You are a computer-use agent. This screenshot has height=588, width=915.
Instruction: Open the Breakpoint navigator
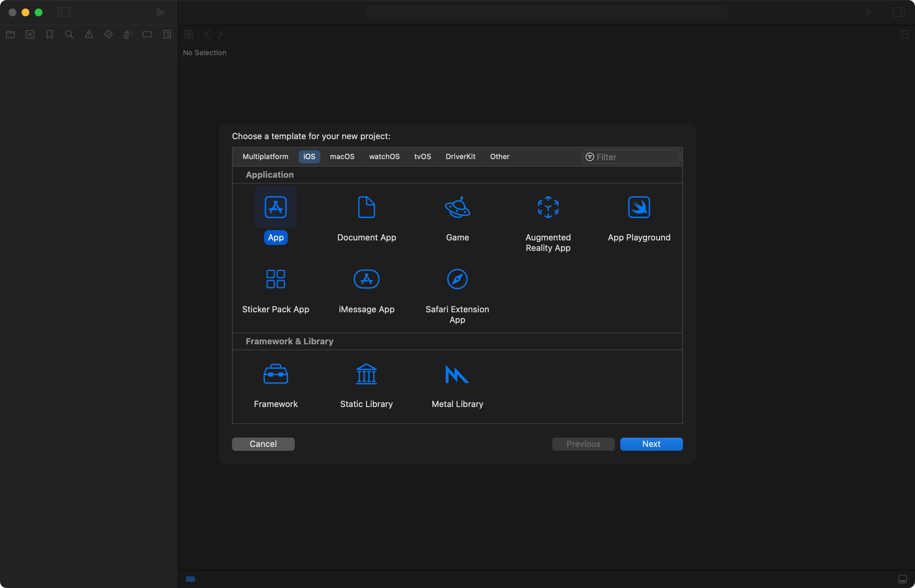147,34
